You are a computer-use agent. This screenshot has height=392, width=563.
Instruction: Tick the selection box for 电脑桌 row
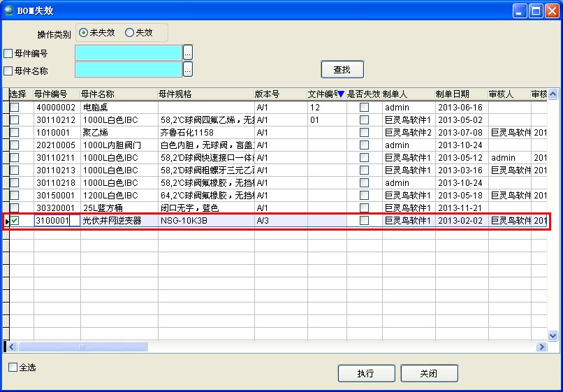click(x=15, y=108)
